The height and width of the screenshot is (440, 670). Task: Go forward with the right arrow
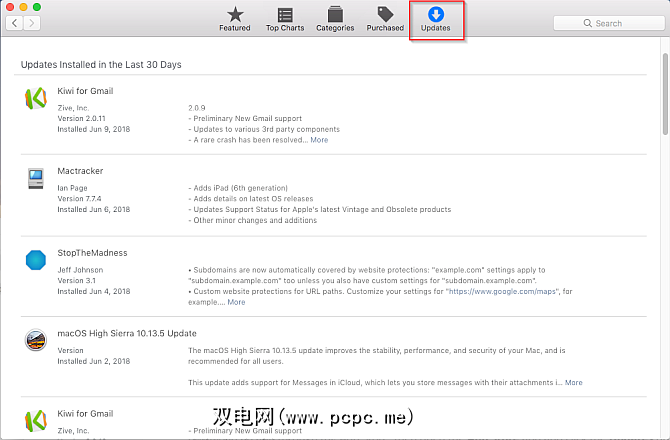32,23
